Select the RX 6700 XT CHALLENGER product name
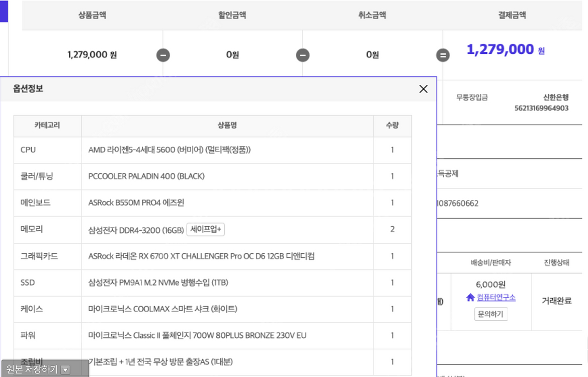 [201, 256]
